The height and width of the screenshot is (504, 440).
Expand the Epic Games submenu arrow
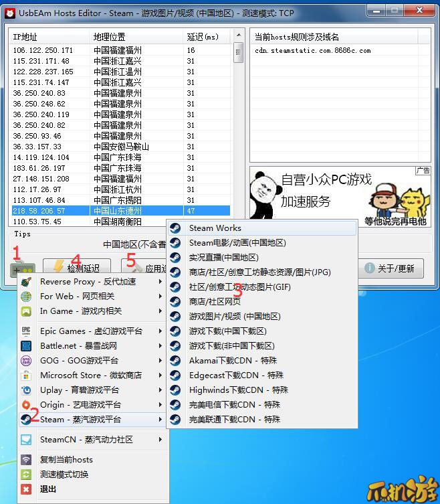(160, 331)
